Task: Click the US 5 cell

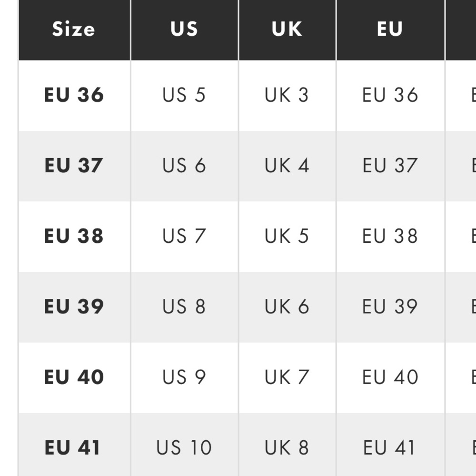Action: click(x=184, y=95)
